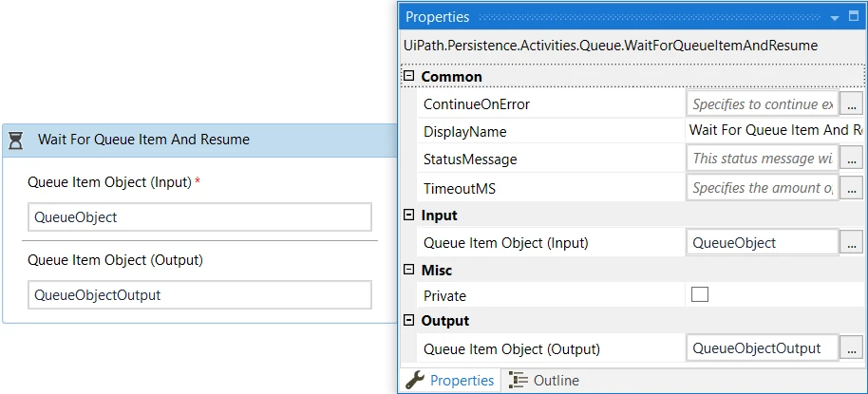The width and height of the screenshot is (868, 394).
Task: Click the StatusMessage property label
Action: tap(470, 159)
